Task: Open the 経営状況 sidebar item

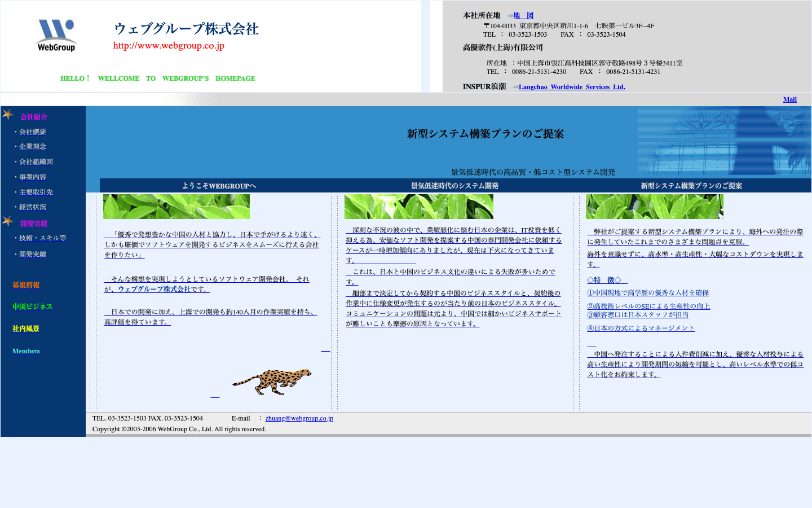Action: click(33, 207)
